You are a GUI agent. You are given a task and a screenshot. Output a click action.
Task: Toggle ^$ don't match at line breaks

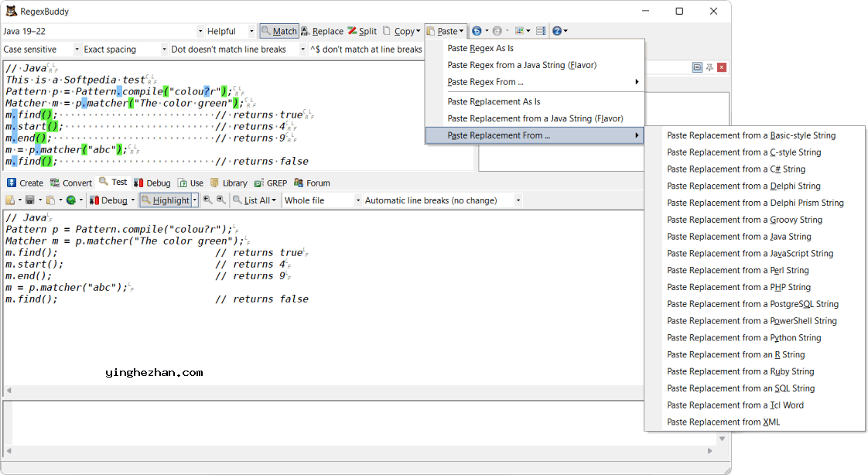[x=366, y=50]
